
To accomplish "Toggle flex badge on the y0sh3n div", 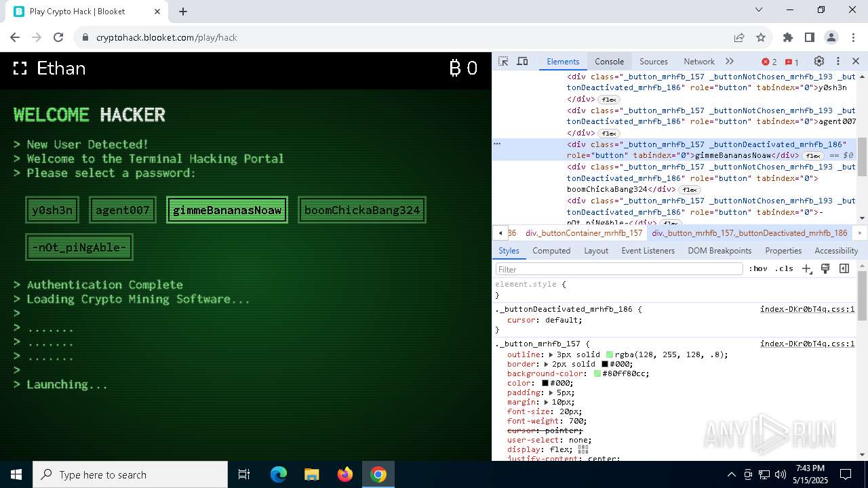I will pyautogui.click(x=609, y=100).
